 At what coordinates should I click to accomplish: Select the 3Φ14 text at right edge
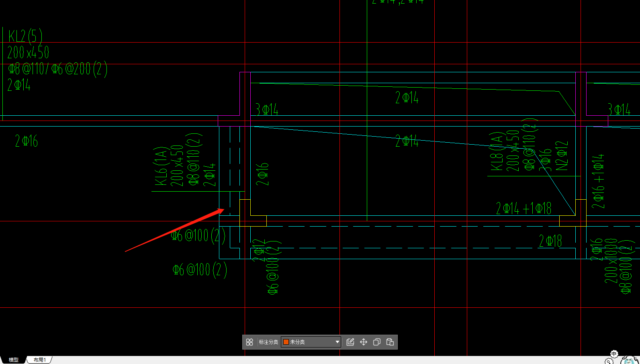pyautogui.click(x=619, y=109)
